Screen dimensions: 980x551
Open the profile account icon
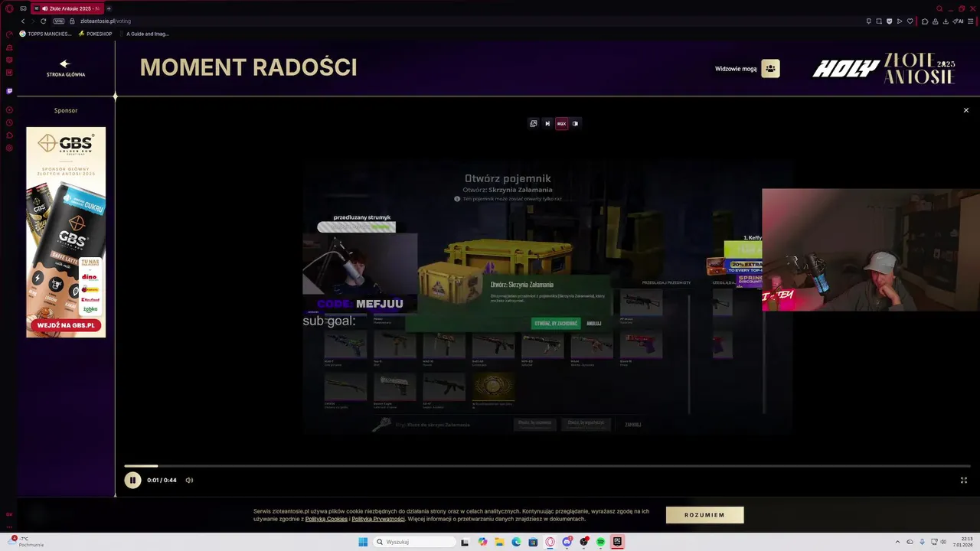tap(935, 21)
